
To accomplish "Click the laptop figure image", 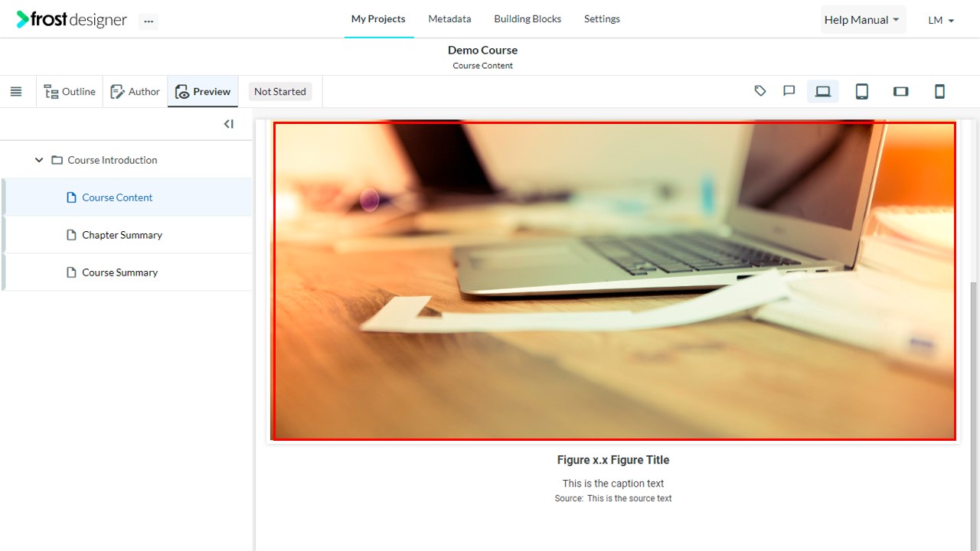I will coord(614,281).
